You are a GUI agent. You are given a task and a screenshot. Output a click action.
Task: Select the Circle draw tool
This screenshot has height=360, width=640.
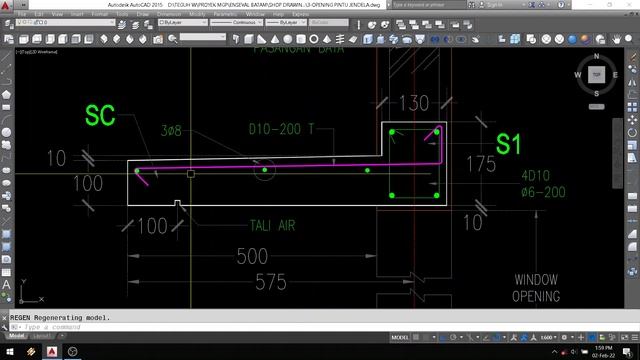[x=6, y=132]
